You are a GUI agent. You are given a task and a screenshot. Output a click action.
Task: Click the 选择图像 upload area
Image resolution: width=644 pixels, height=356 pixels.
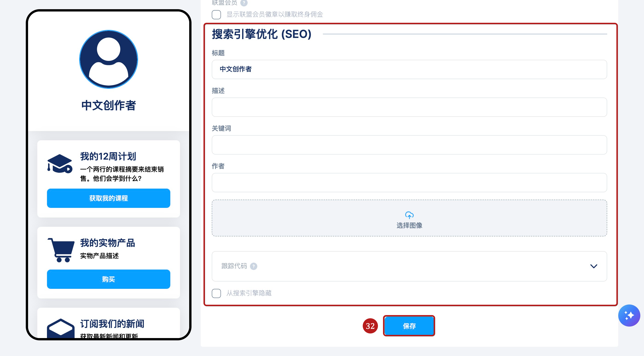tap(409, 225)
